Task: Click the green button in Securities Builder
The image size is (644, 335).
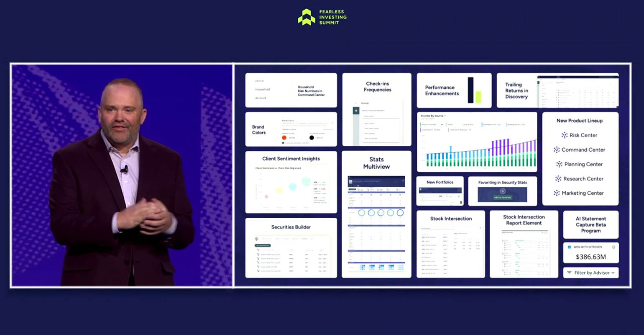Action: pyautogui.click(x=263, y=245)
